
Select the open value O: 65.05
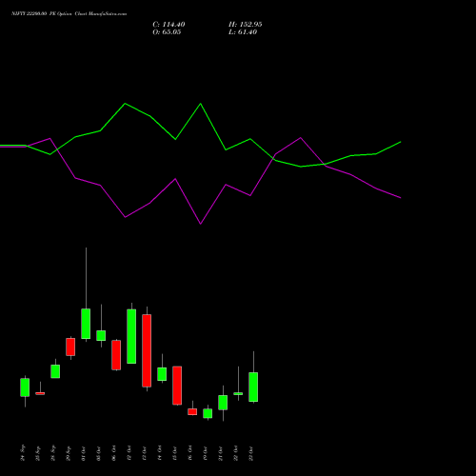pyautogui.click(x=167, y=32)
